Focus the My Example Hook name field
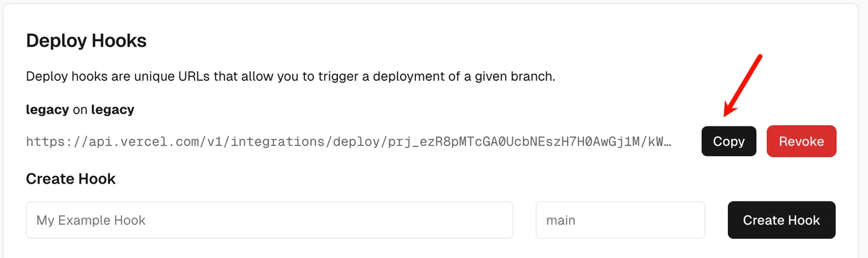 tap(269, 220)
